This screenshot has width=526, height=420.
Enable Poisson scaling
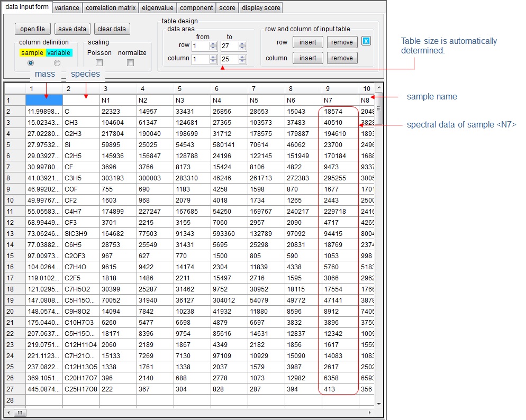[99, 62]
